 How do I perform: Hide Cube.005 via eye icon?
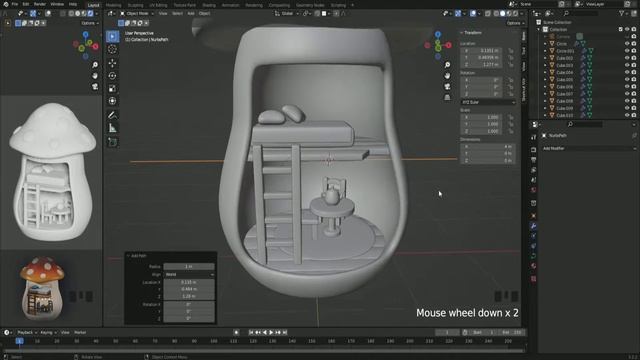pos(627,80)
